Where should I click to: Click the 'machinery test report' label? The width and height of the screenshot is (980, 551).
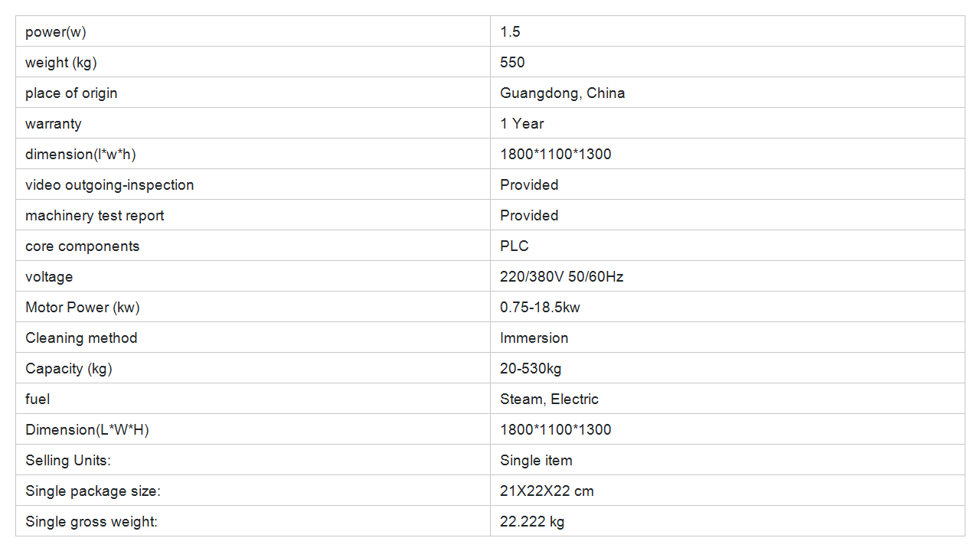click(95, 215)
